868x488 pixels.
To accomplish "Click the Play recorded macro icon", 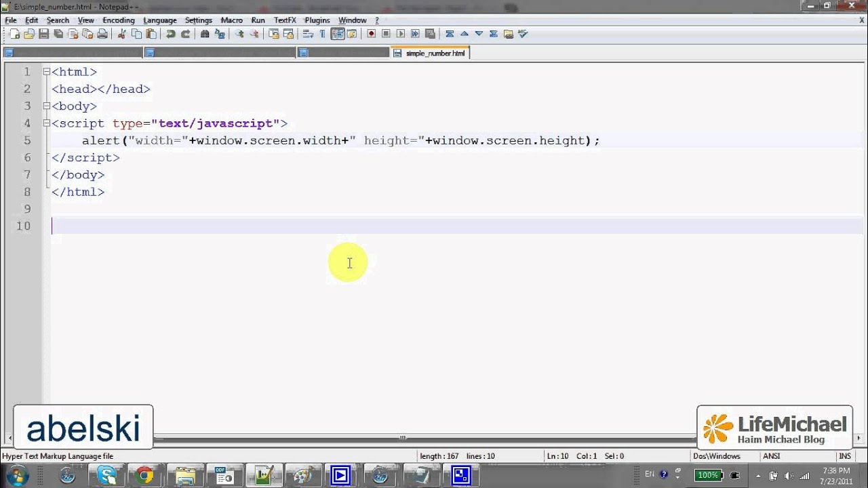I will click(x=400, y=34).
